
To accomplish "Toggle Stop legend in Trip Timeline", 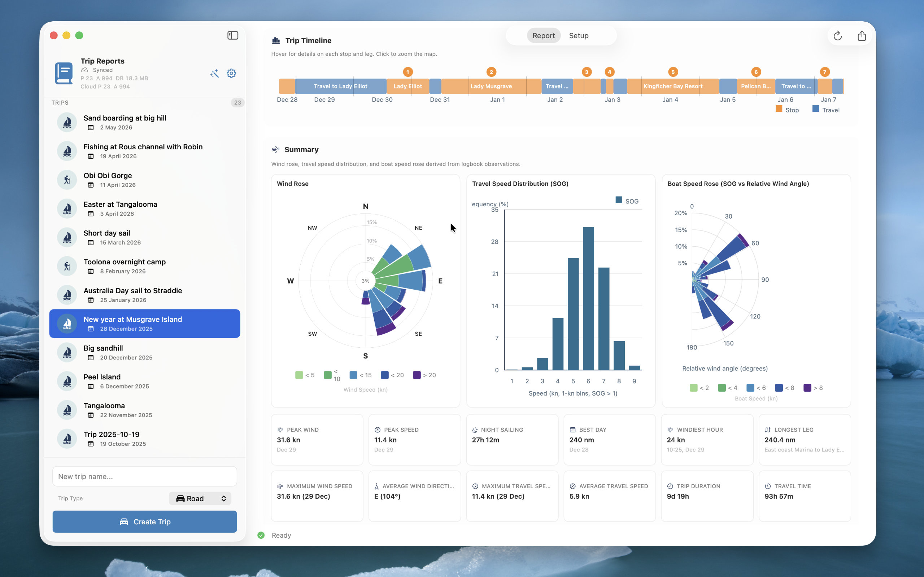I will pos(787,110).
